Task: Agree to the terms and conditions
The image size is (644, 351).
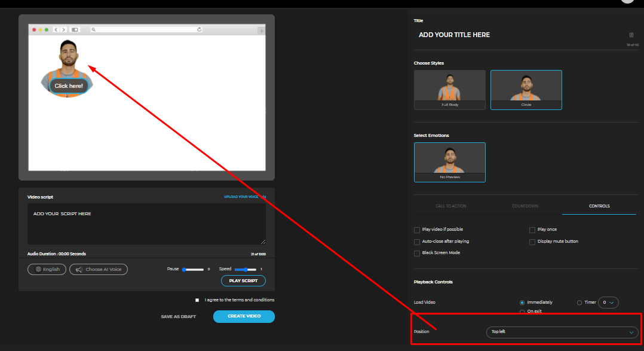Action: coord(197,300)
